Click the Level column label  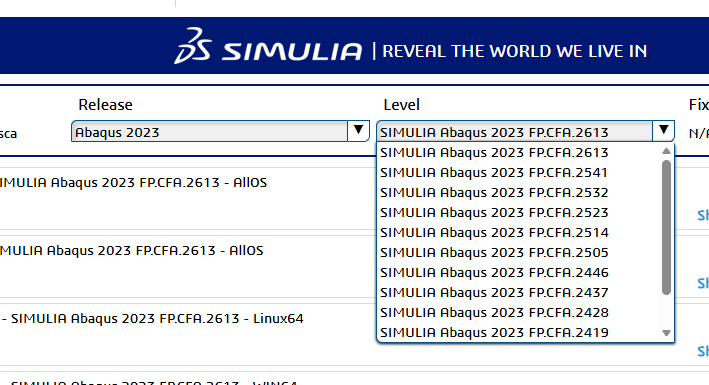coord(402,105)
